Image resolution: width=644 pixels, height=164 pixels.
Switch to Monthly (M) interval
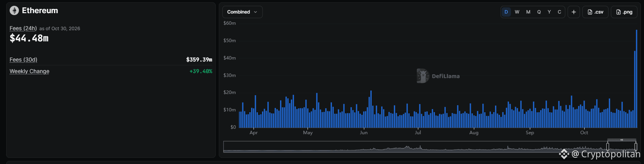528,12
